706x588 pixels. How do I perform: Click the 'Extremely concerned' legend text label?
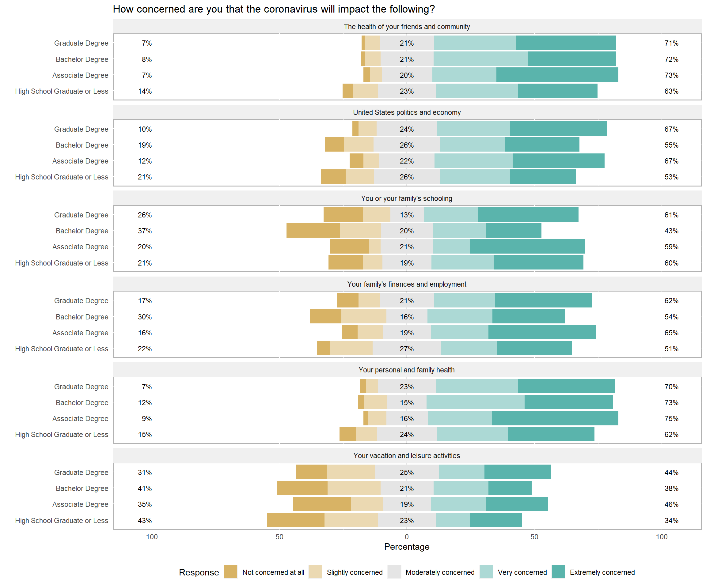coord(602,572)
